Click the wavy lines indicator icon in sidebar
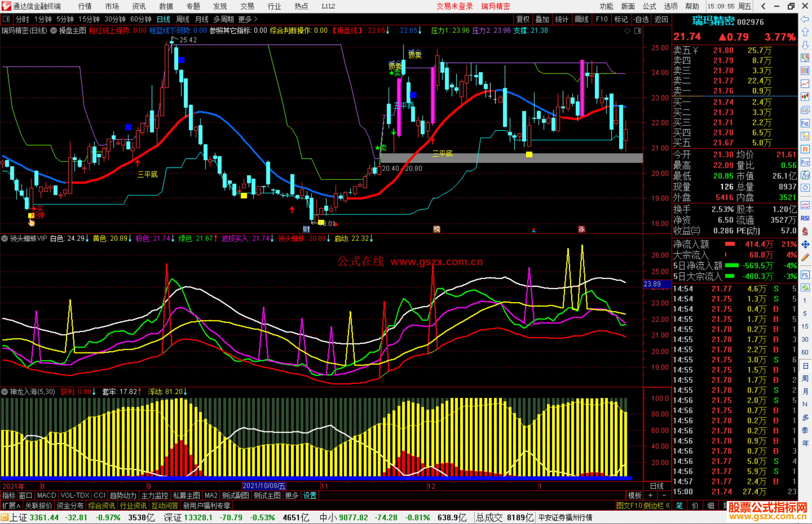 pyautogui.click(x=805, y=205)
